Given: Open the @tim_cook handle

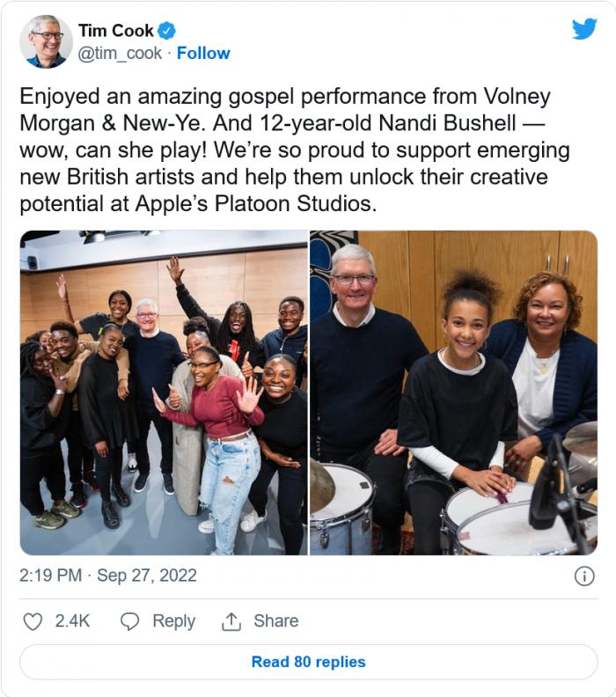Looking at the screenshot, I should [x=120, y=54].
